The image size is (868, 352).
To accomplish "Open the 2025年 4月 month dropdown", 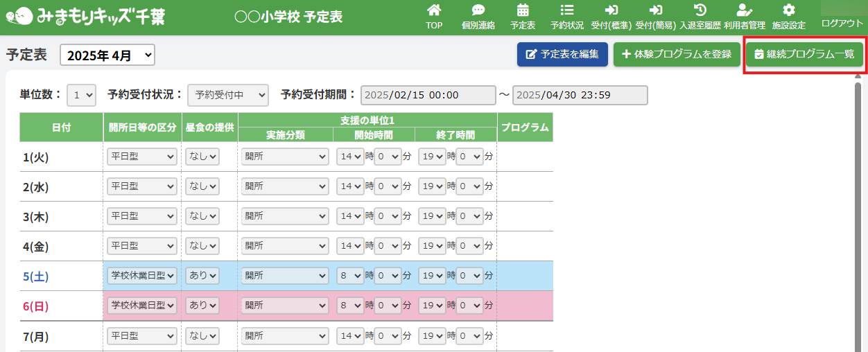I will pos(107,55).
